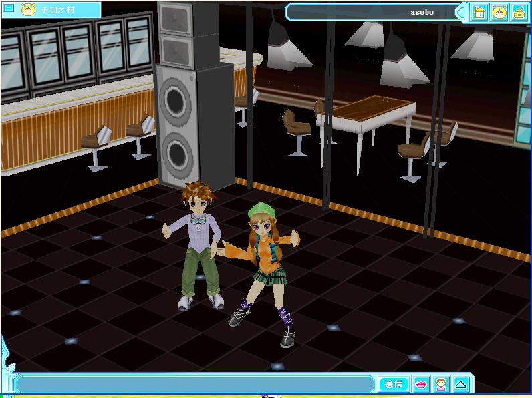This screenshot has width=532, height=398.
Task: Click the yellow radio icon in top-right toolbar
Action: [x=520, y=12]
